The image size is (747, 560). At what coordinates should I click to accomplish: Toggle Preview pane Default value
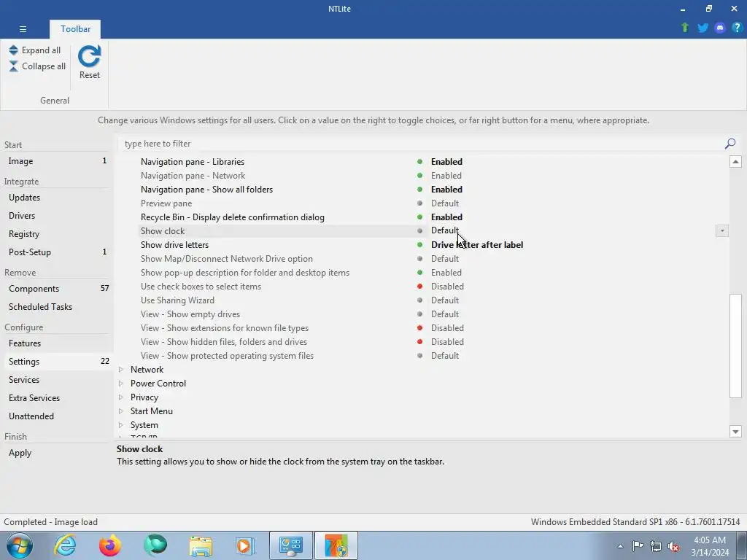[445, 203]
